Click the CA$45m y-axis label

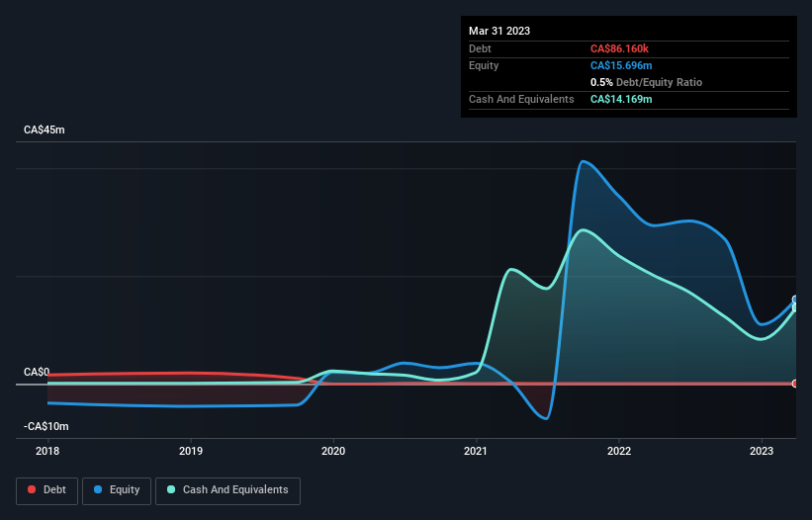(x=45, y=130)
